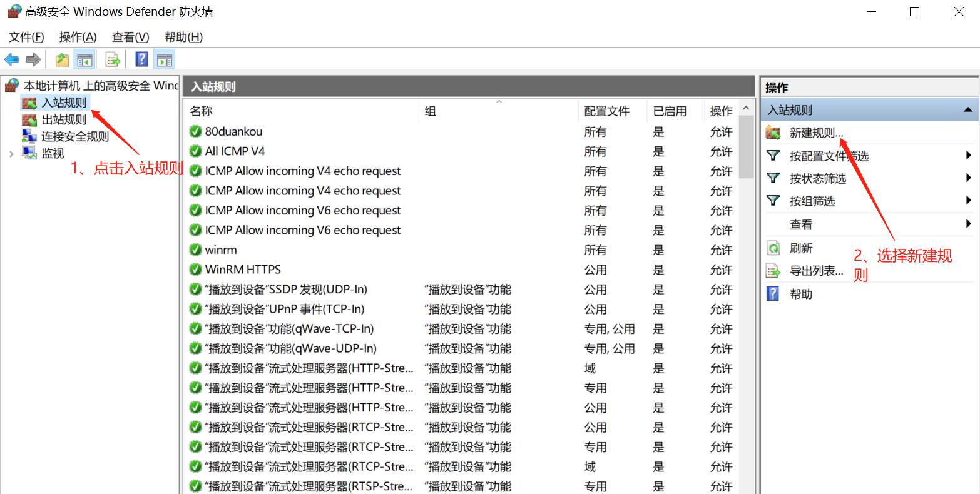The width and height of the screenshot is (980, 494).
Task: Open the View (查看) menu
Action: pos(131,37)
